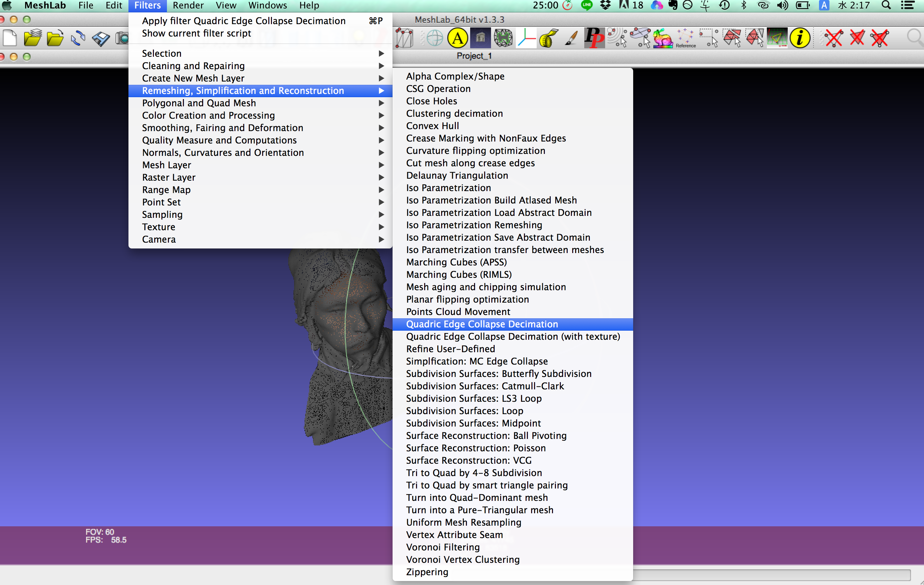This screenshot has width=924, height=585.
Task: Click the wireframe box icon in toolbar
Action: pyautogui.click(x=404, y=38)
